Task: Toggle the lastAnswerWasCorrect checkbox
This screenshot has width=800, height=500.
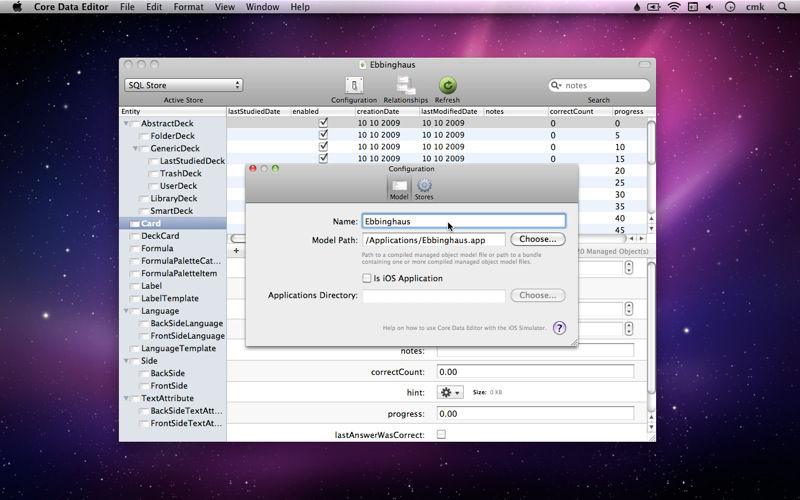Action: click(x=441, y=434)
